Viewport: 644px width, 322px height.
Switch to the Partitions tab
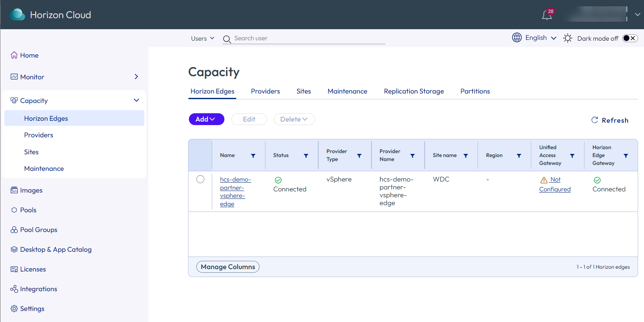pos(475,91)
